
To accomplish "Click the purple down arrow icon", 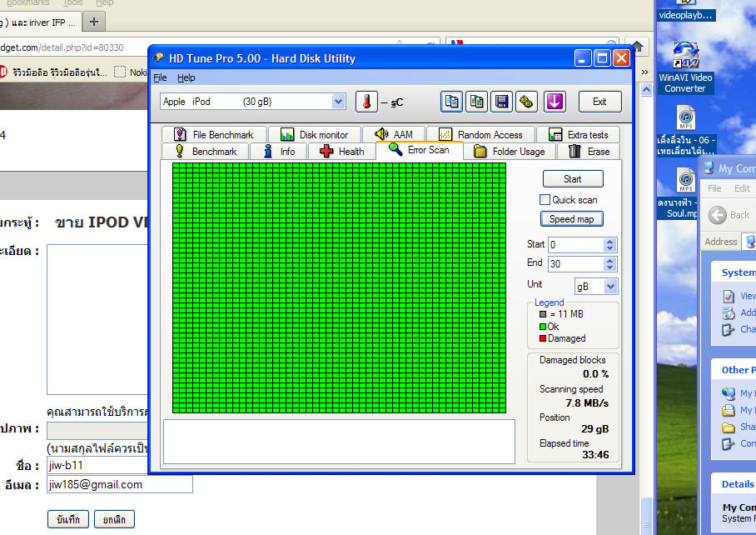I will 555,102.
